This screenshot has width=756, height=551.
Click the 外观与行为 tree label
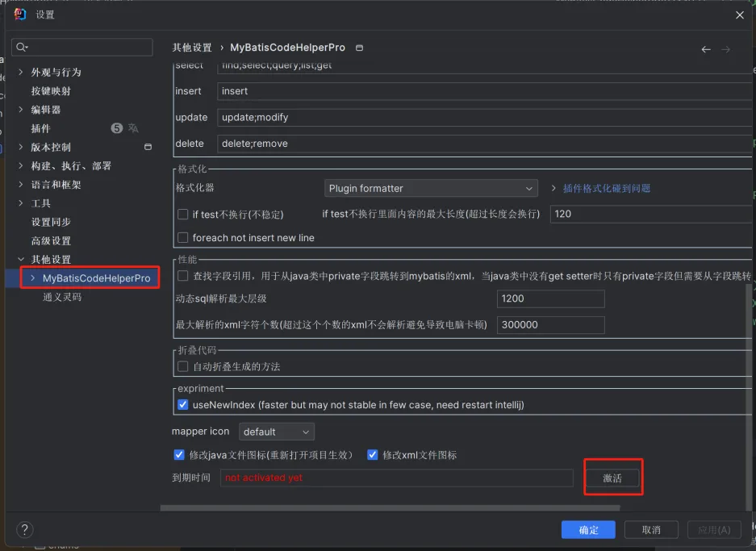pyautogui.click(x=56, y=73)
